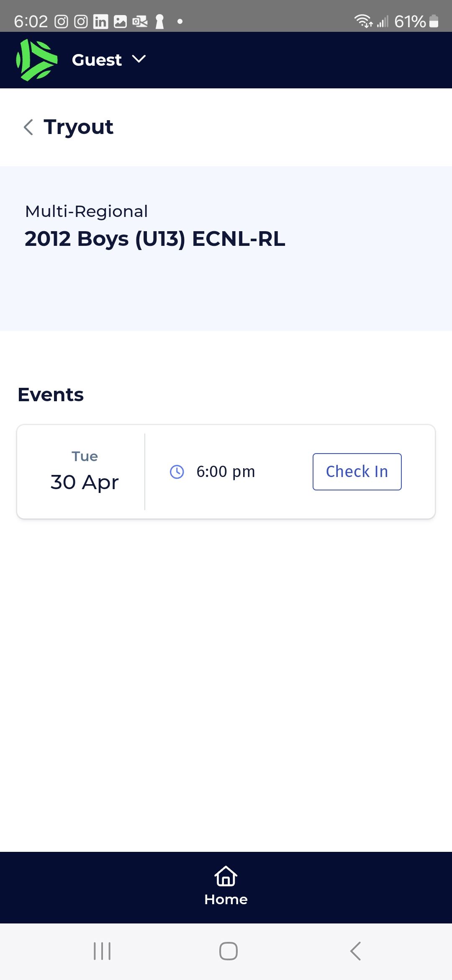
Task: Tap the Android back navigation arrow
Action: click(x=355, y=951)
